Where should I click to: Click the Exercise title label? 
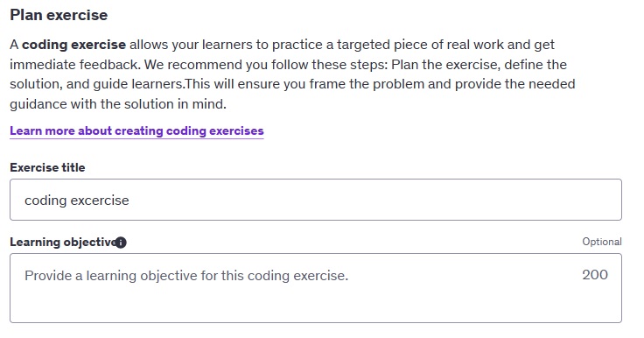47,167
